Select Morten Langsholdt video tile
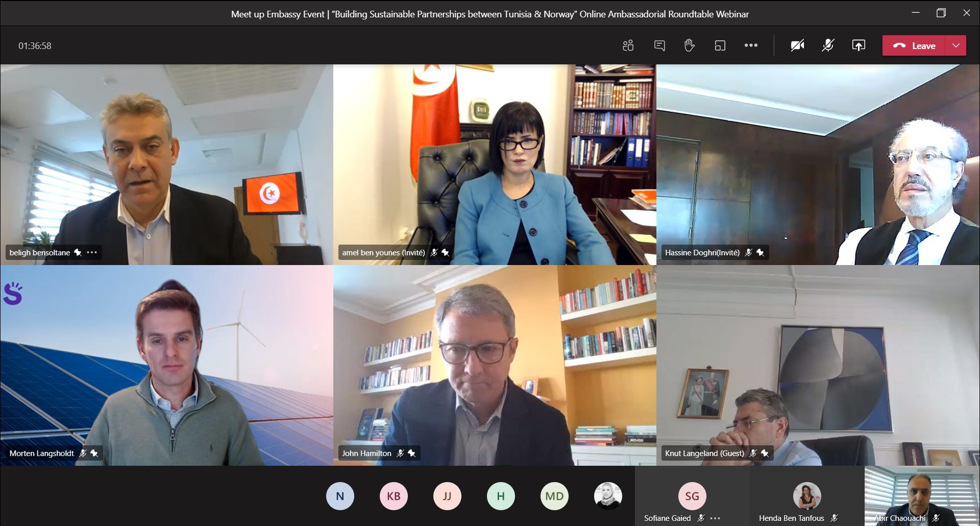 [166, 365]
